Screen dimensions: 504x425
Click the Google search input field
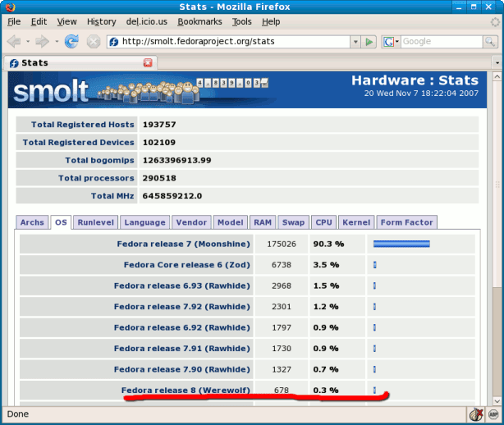442,42
